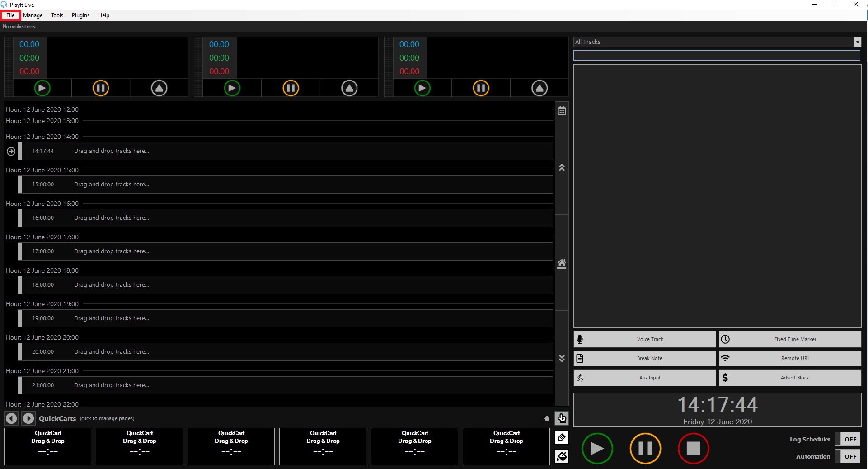The height and width of the screenshot is (469, 868).
Task: Click the track search input field
Action: [717, 55]
